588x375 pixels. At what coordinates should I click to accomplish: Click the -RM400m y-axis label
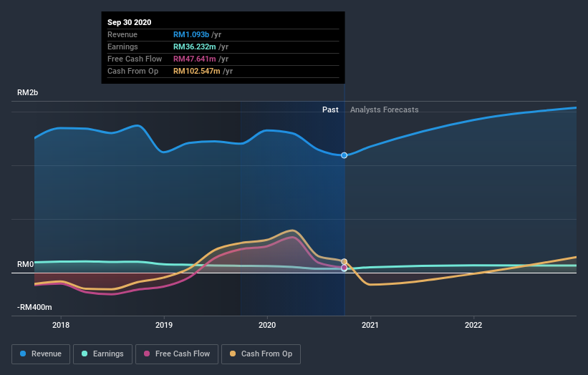[x=34, y=307]
